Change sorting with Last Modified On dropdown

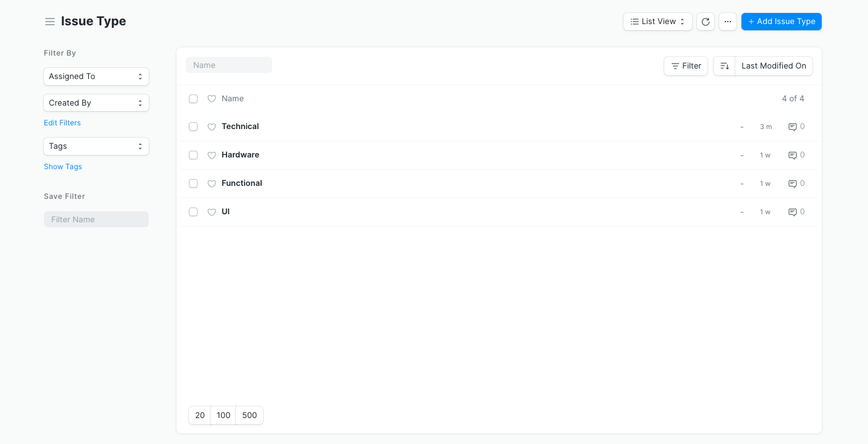point(774,65)
